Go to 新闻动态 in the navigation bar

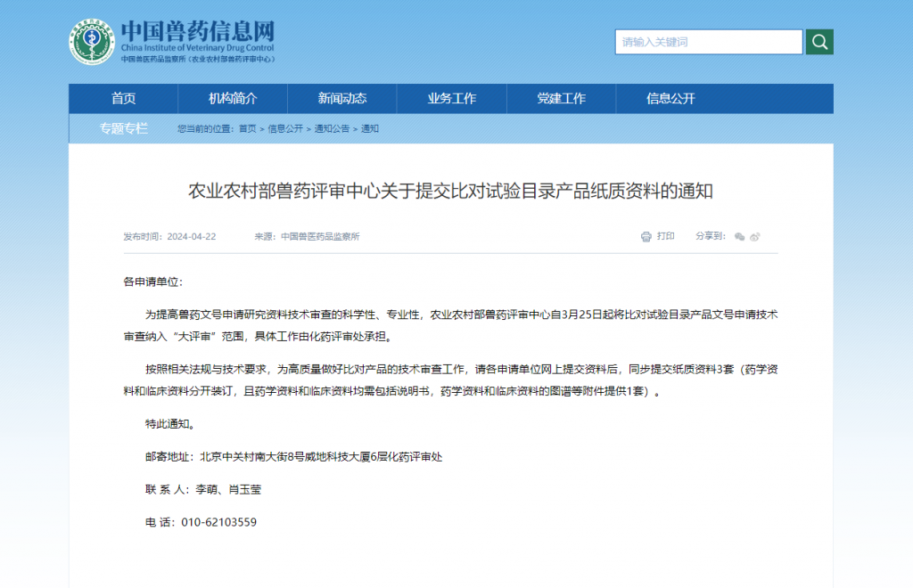coord(342,99)
